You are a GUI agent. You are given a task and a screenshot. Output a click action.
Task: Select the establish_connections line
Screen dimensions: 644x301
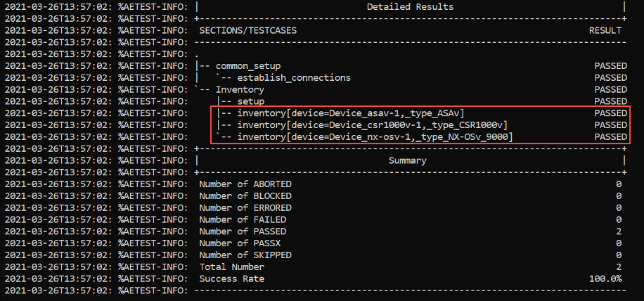pos(294,78)
